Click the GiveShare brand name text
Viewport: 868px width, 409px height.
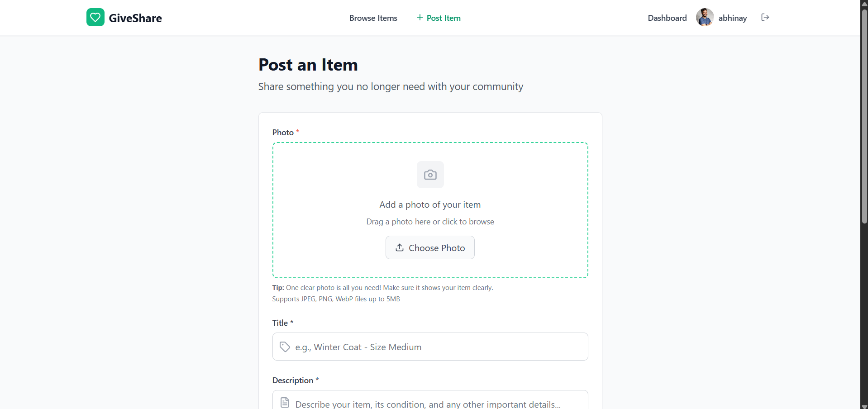135,18
